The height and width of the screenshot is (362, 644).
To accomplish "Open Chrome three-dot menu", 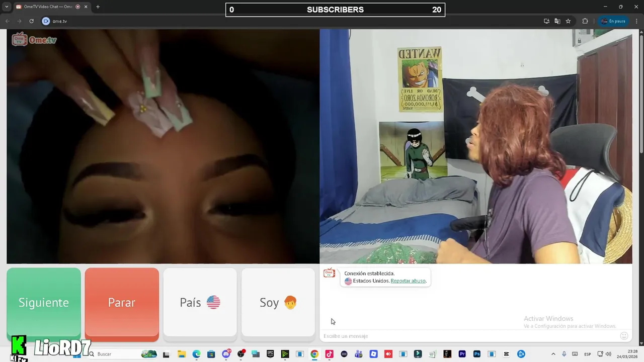I will click(x=636, y=21).
